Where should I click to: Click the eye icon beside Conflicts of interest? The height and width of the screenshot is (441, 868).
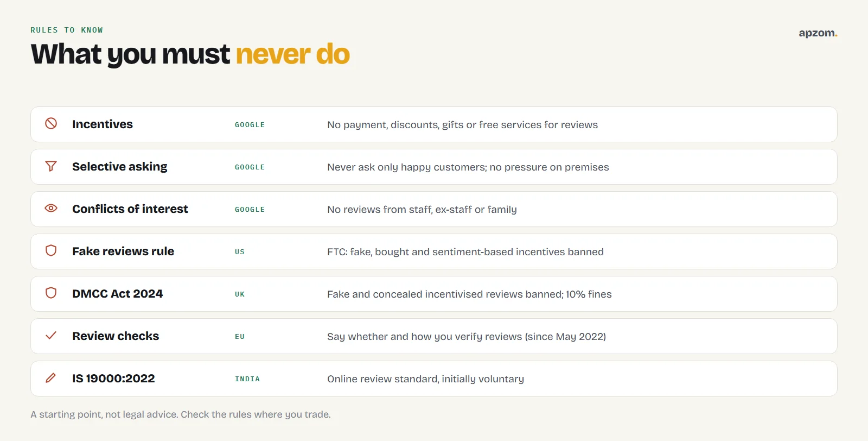(51, 208)
